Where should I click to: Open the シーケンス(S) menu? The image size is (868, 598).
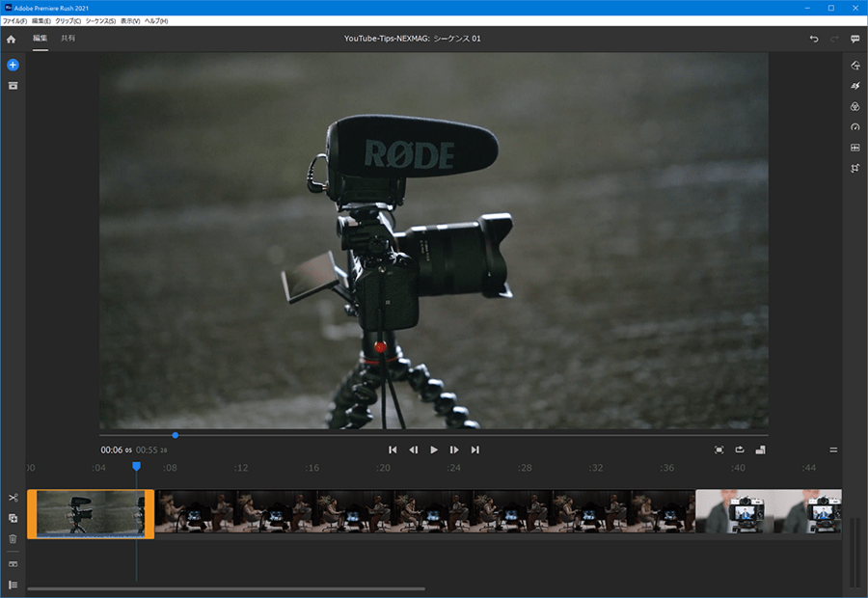tap(100, 21)
